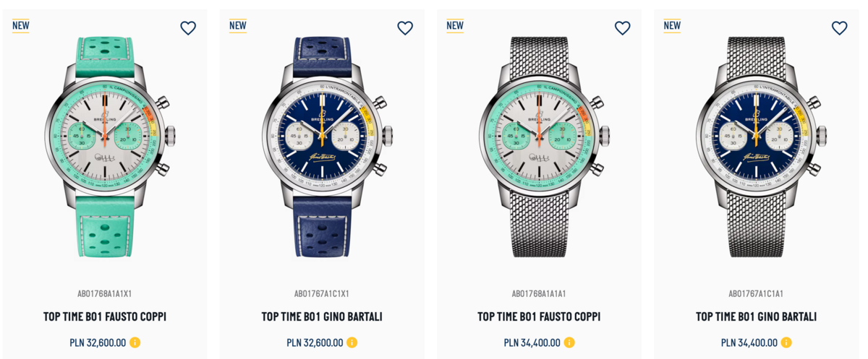This screenshot has height=359, width=868.
Task: Click info icon for mesh Fausto Coppi price
Action: point(569,342)
